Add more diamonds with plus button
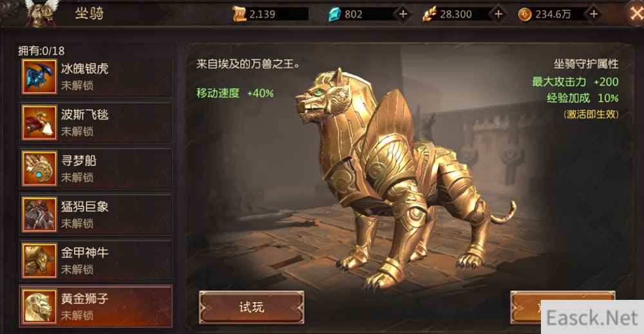This screenshot has height=334, width=644. 403,14
